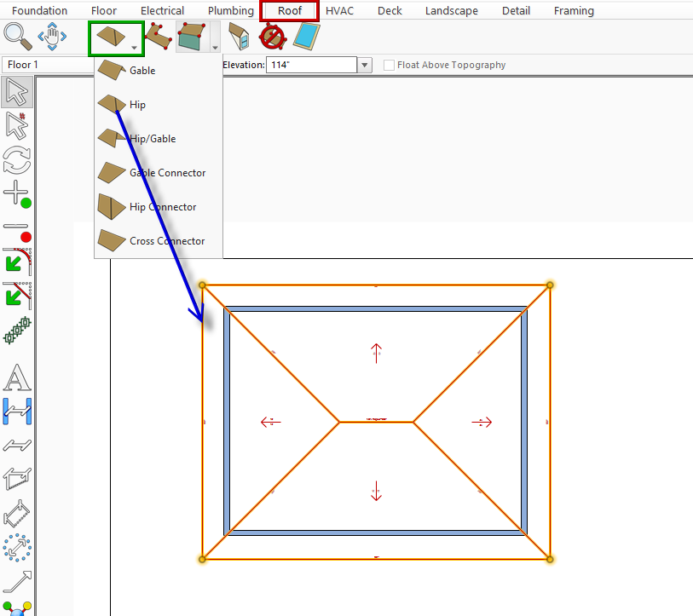Expand the roof style dropdown arrow
The image size is (693, 616).
(135, 47)
